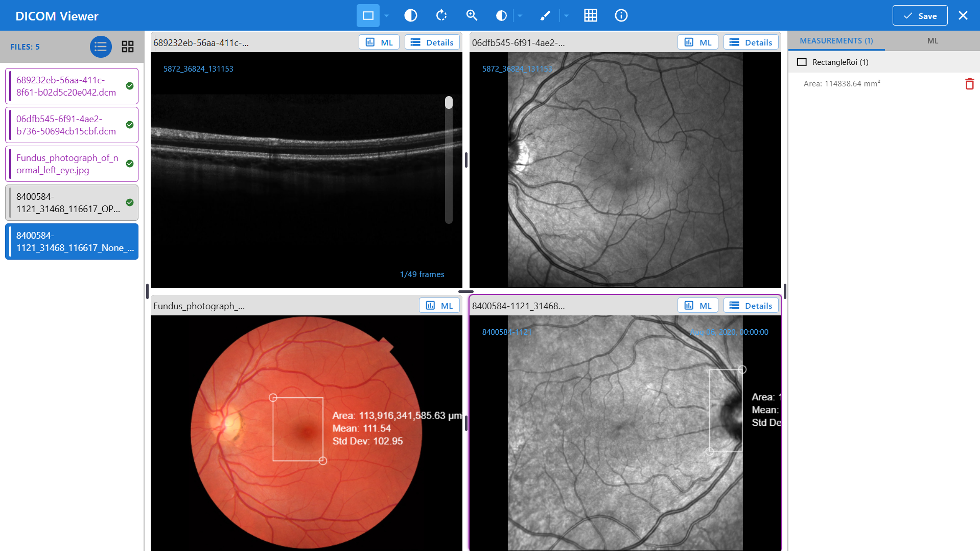Switch to the Measurements (1) tab
This screenshot has height=551, width=980.
tap(836, 41)
